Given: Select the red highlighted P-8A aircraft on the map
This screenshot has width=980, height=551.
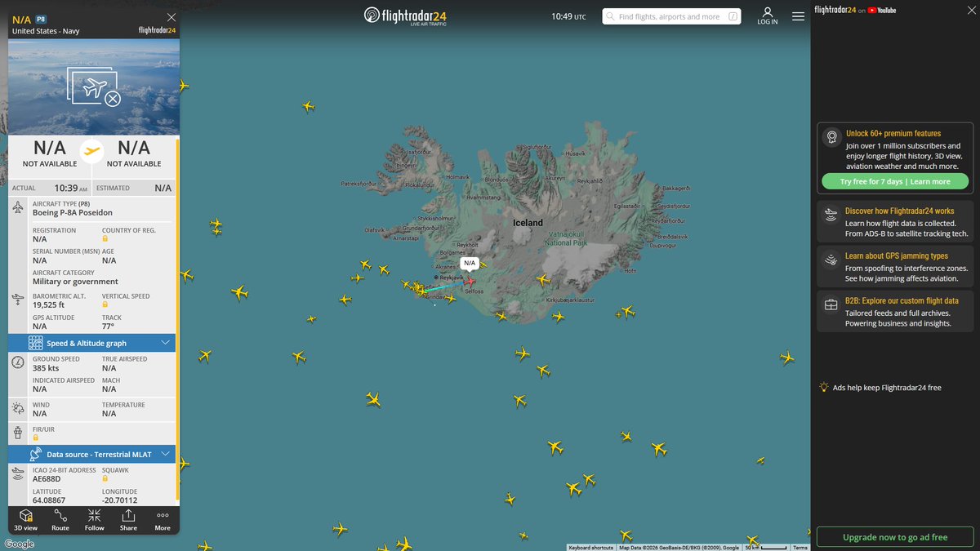Looking at the screenshot, I should click(x=469, y=280).
